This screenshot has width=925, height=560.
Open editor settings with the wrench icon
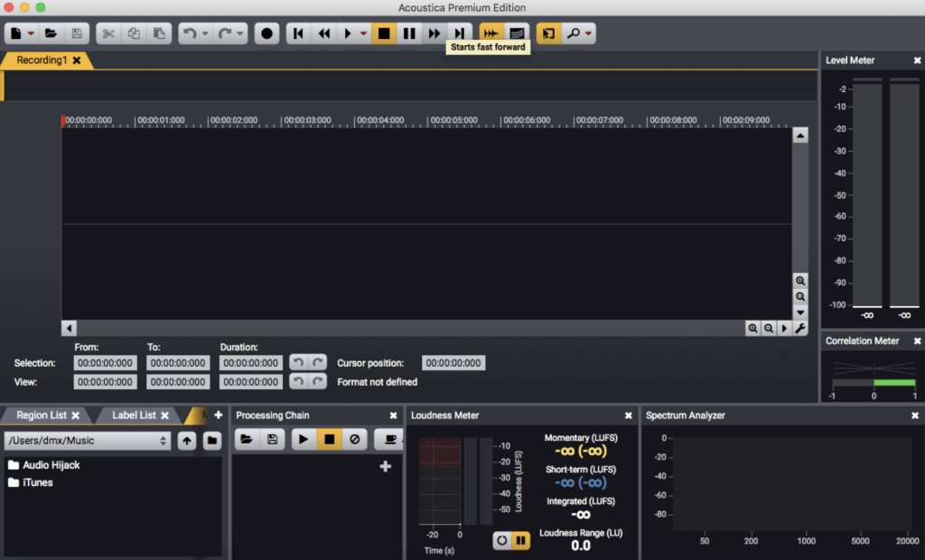click(800, 329)
